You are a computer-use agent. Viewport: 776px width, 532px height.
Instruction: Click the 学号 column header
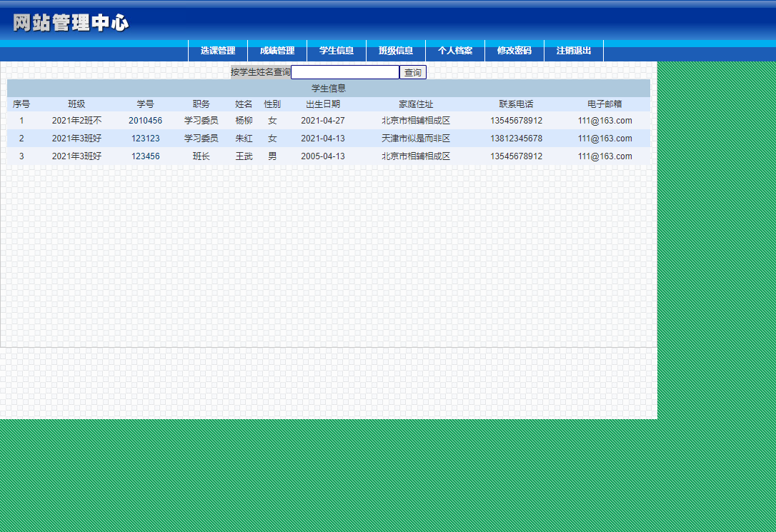coord(145,104)
